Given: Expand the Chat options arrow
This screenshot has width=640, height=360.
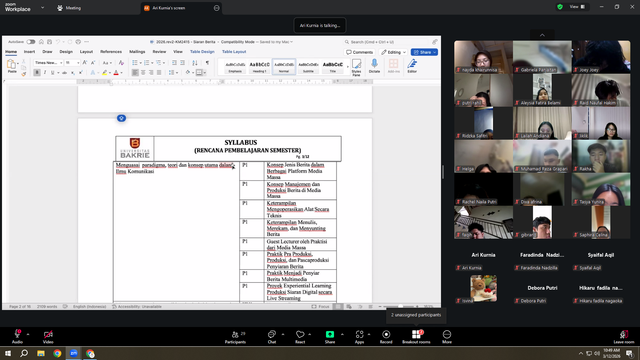Looking at the screenshot, I should coord(283,334).
